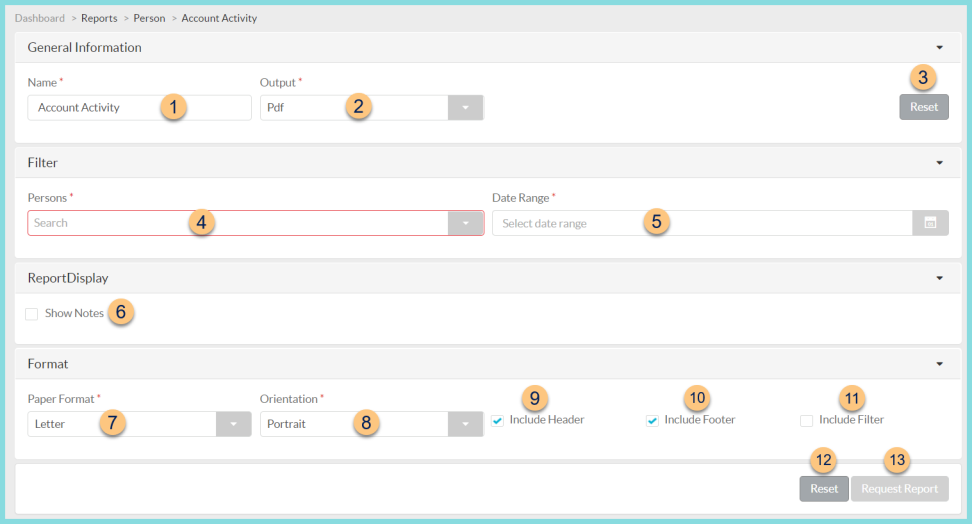Click the Name input field
The width and height of the screenshot is (972, 524).
pyautogui.click(x=139, y=108)
